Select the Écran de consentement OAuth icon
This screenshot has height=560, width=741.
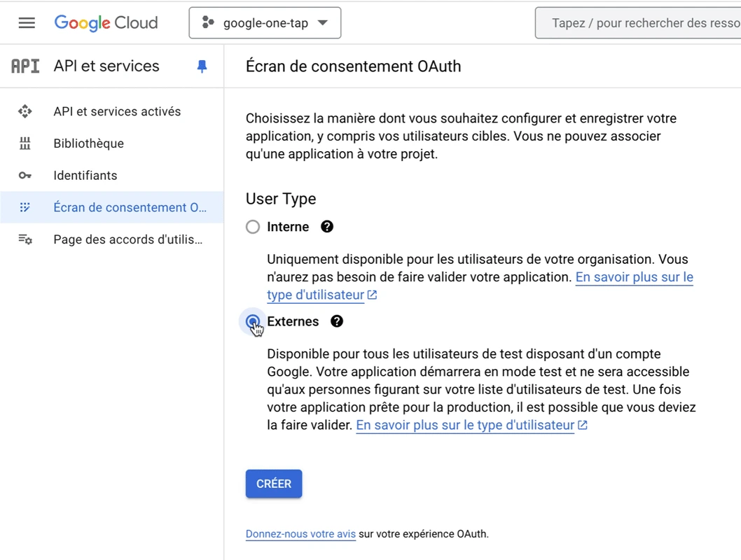(25, 207)
